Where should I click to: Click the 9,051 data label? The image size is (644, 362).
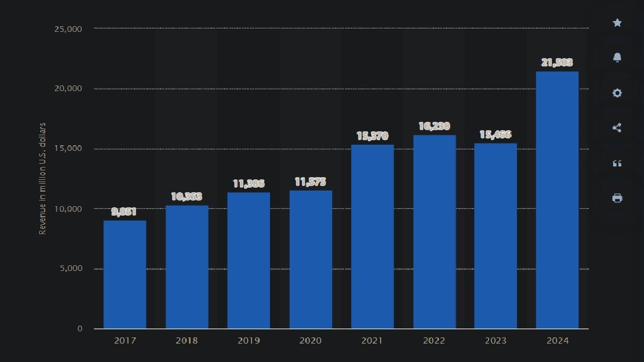124,212
